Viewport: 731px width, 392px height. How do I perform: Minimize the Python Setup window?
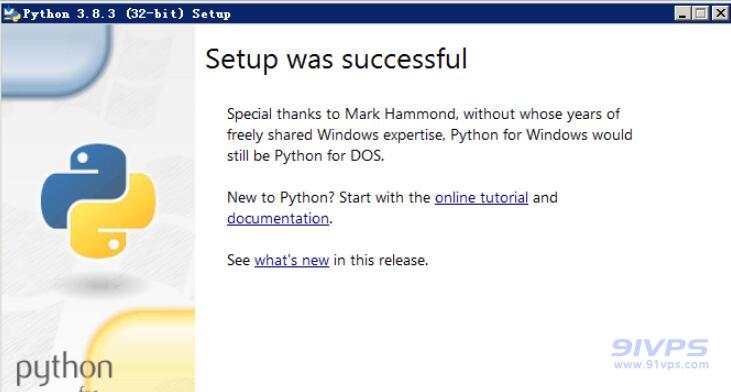tap(683, 13)
